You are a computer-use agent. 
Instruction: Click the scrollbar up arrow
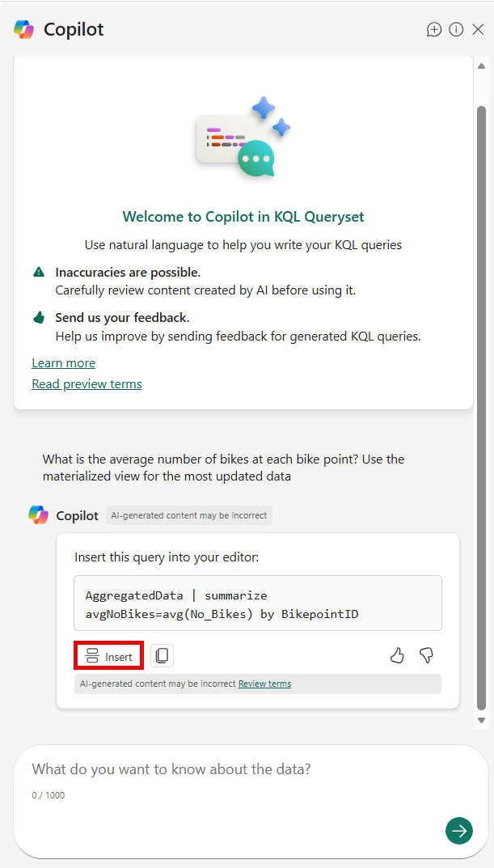click(481, 66)
